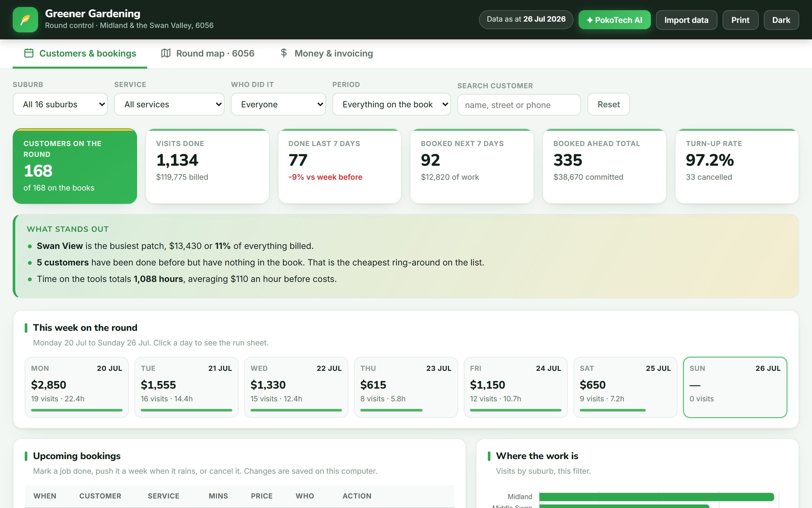Toggle Dark mode
This screenshot has height=508, width=812.
tap(781, 20)
